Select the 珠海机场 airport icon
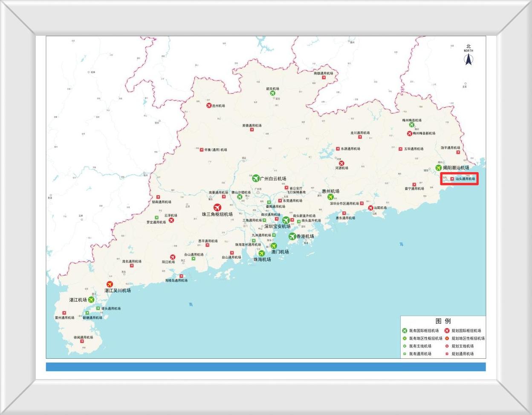This screenshot has width=532, height=415. [x=262, y=254]
